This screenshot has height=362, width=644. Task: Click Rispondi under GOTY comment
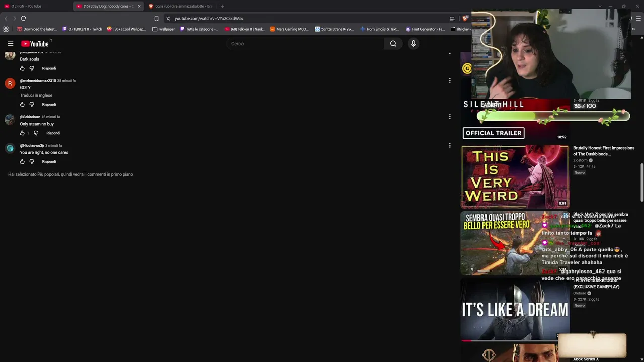pyautogui.click(x=49, y=105)
